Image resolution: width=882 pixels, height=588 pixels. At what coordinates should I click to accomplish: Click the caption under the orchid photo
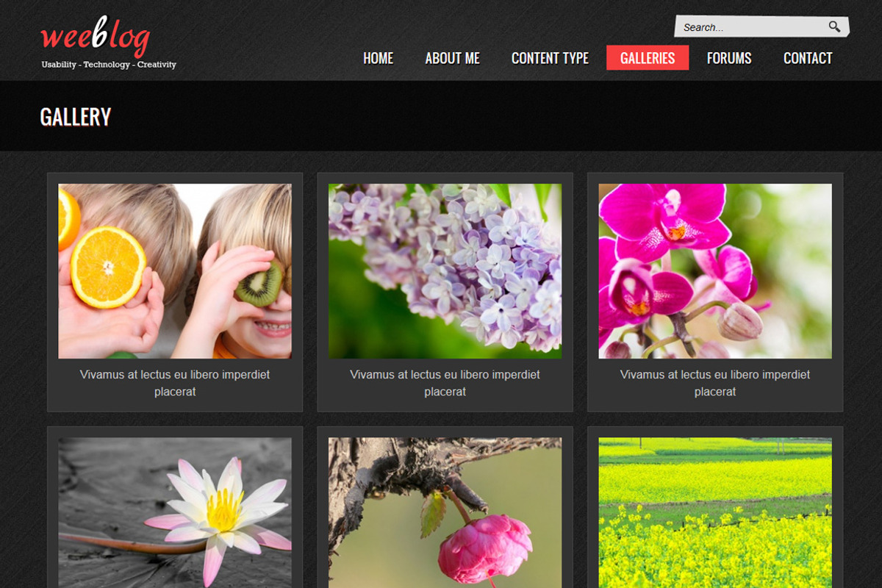pos(715,383)
